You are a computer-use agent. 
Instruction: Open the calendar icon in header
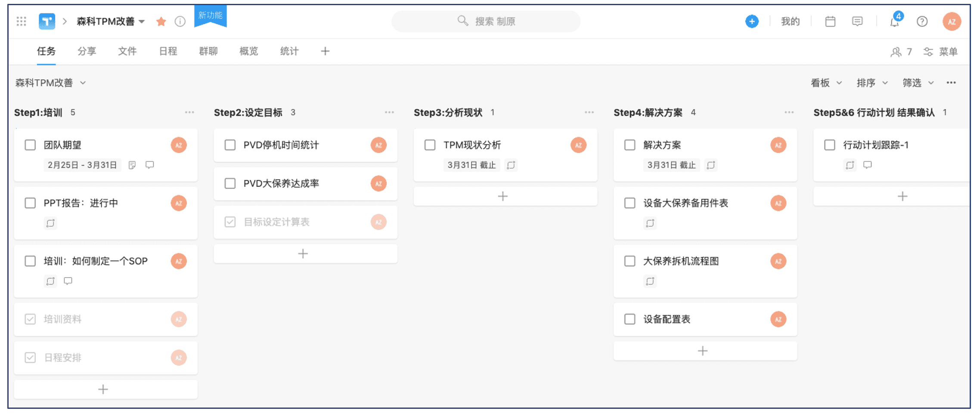[x=830, y=22]
